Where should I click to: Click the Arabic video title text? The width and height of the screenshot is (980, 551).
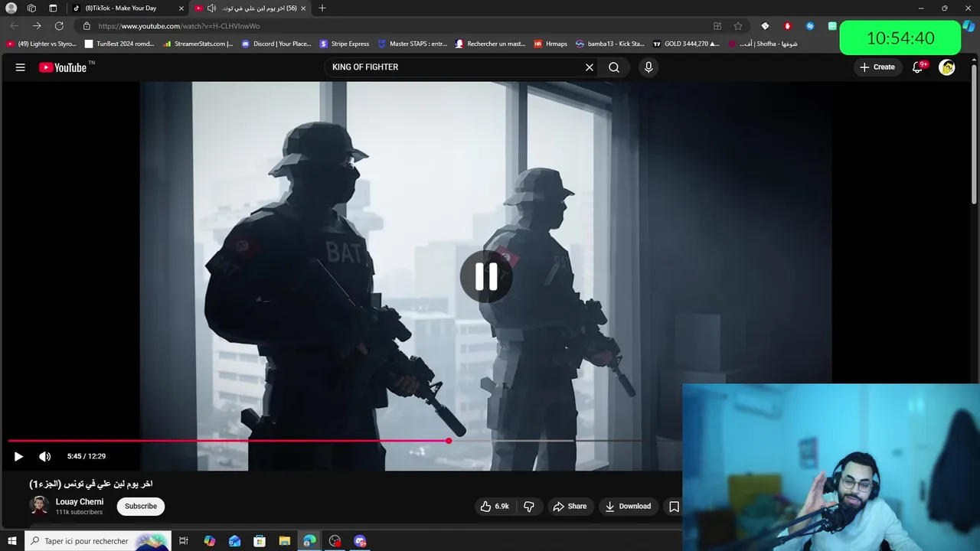91,484
